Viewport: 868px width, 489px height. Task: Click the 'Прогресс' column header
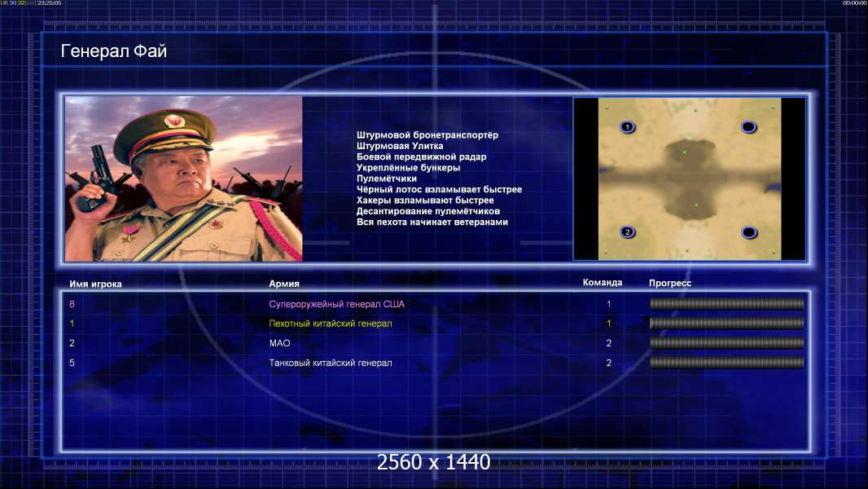tap(670, 283)
